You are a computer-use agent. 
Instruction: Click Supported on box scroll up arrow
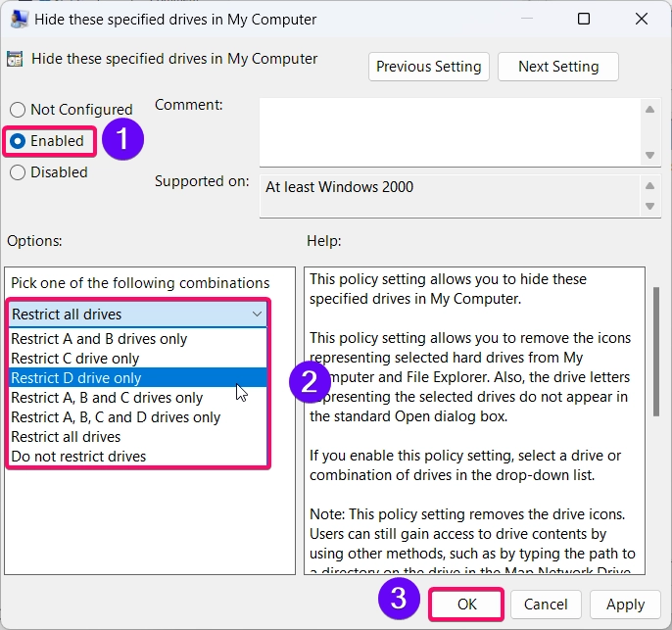[x=649, y=185]
